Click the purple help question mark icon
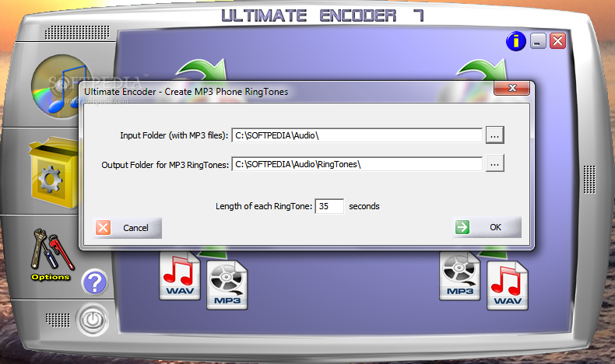 [95, 282]
